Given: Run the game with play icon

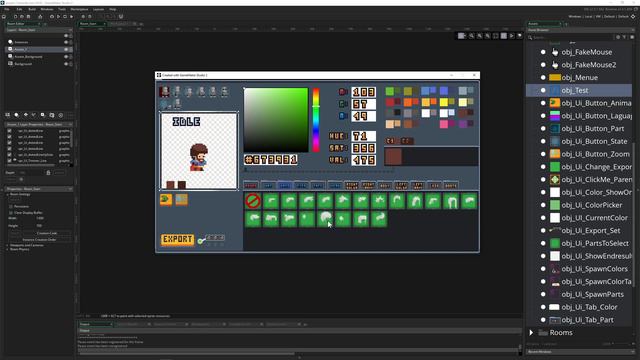Looking at the screenshot, I should pos(58,17).
